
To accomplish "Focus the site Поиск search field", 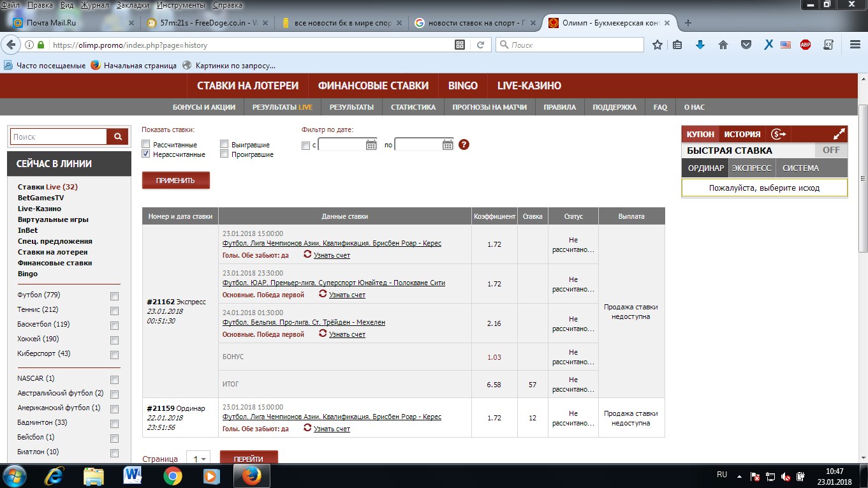I will (58, 137).
